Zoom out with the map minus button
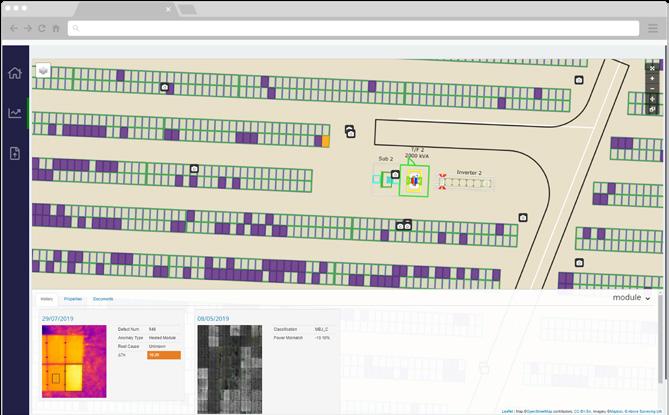The image size is (669, 415). [652, 89]
